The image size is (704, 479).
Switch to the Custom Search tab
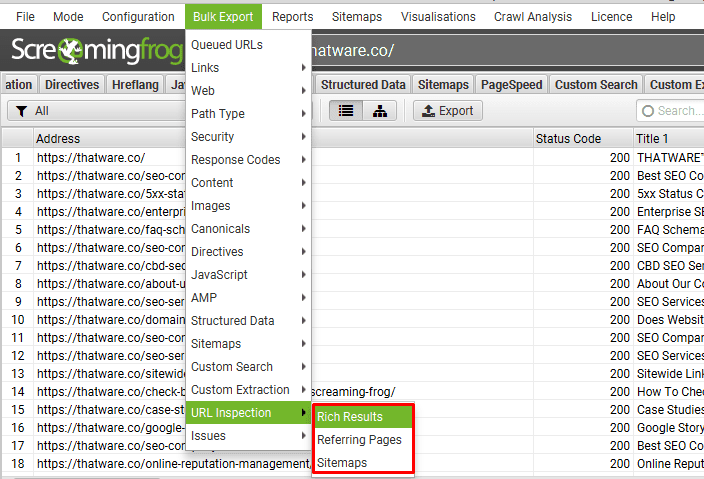click(596, 84)
